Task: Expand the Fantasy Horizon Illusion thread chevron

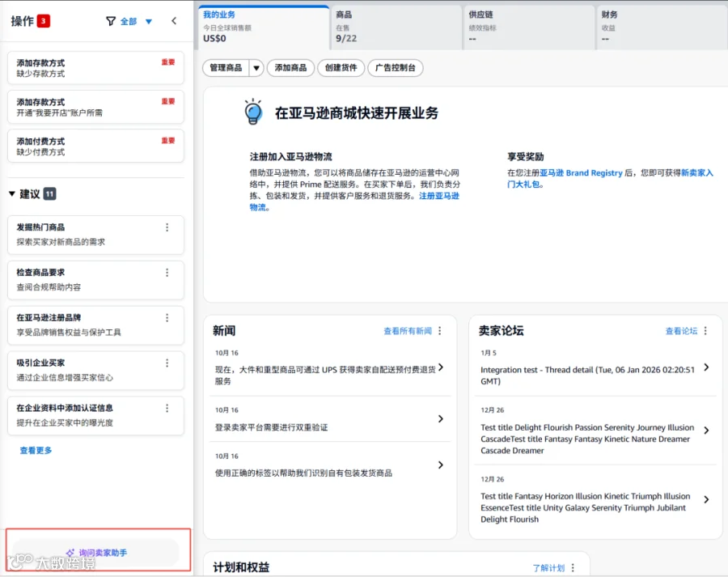Action: 706,499
